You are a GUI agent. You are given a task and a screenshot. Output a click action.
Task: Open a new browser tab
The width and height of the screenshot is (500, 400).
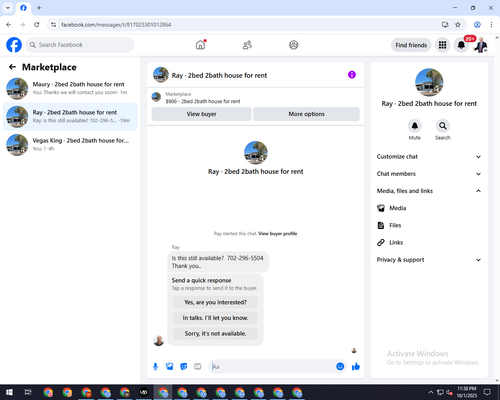click(39, 8)
